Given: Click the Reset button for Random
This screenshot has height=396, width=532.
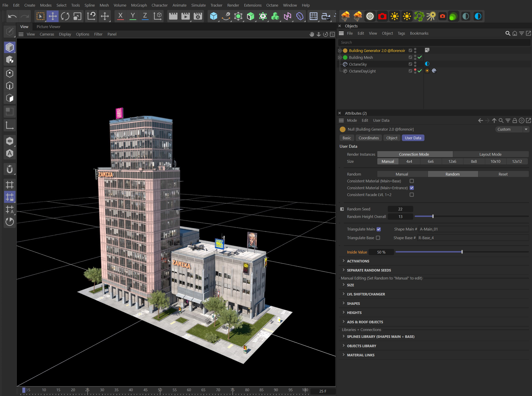Looking at the screenshot, I should [x=503, y=174].
